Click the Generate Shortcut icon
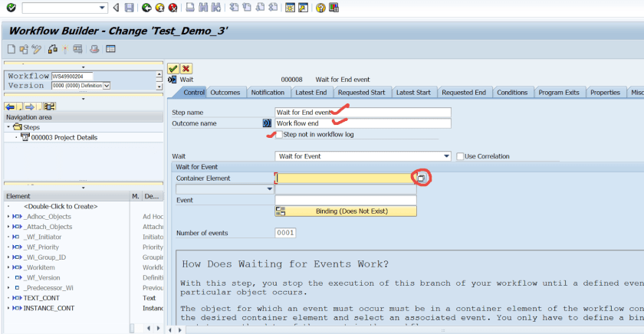The image size is (644, 334). (x=303, y=8)
